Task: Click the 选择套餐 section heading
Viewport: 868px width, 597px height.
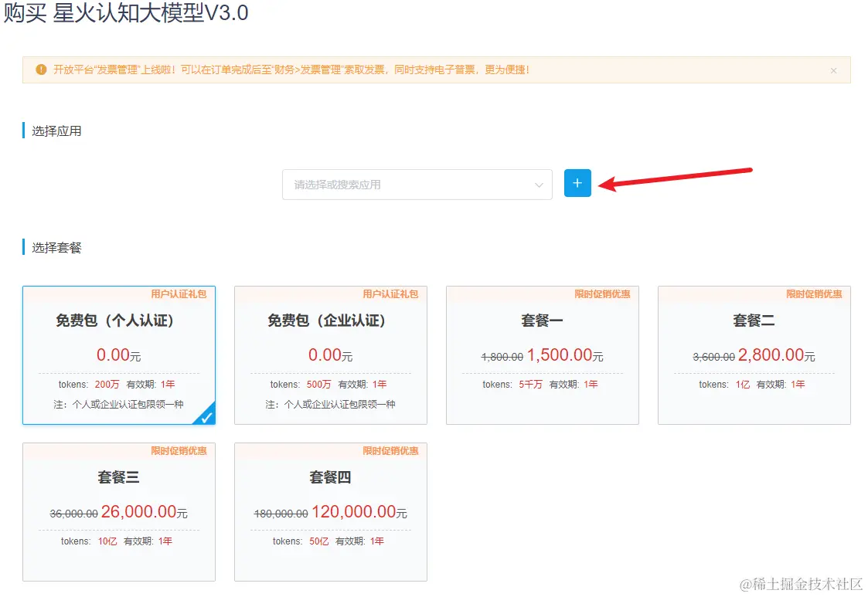Action: tap(56, 248)
